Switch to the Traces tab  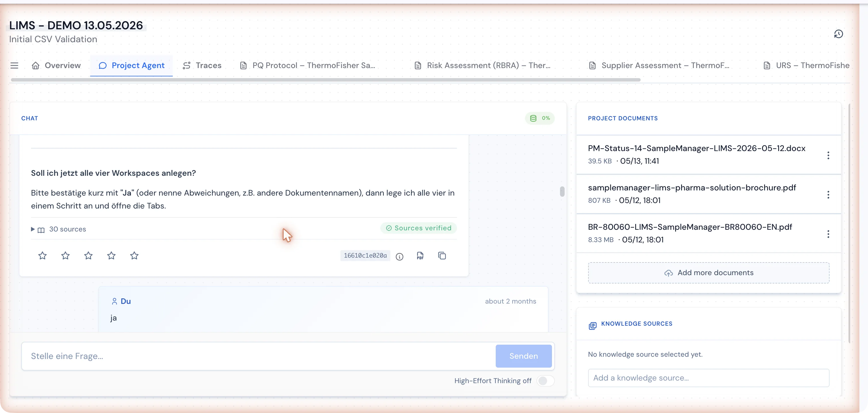pos(202,65)
